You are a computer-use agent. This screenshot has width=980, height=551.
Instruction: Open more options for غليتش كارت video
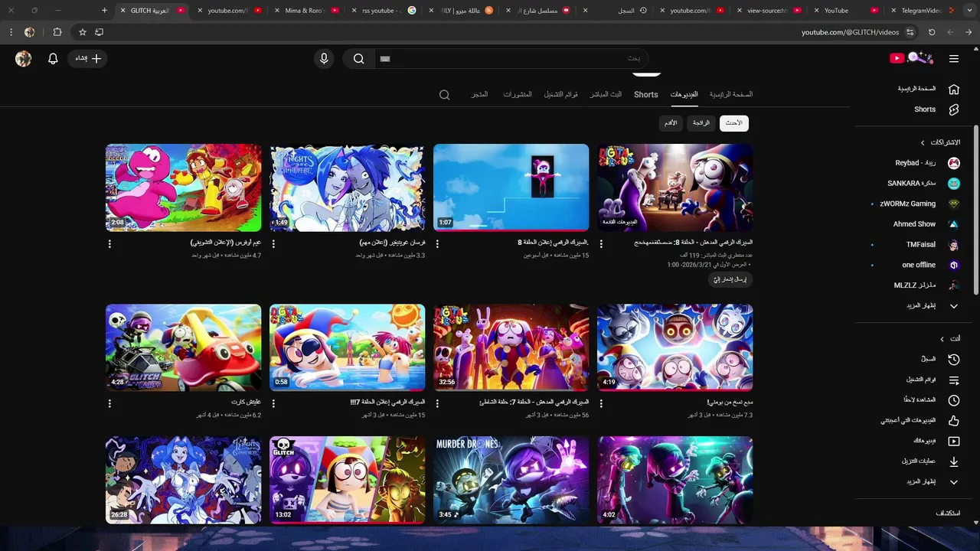pyautogui.click(x=109, y=403)
